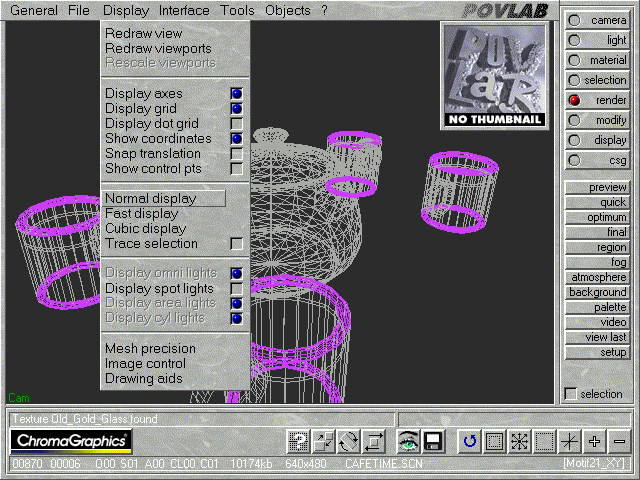Switch to the material panel
The width and height of the screenshot is (640, 480).
click(x=574, y=60)
